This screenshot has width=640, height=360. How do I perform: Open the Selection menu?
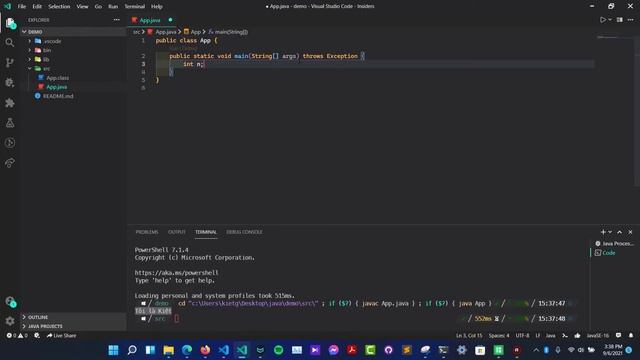[x=59, y=7]
